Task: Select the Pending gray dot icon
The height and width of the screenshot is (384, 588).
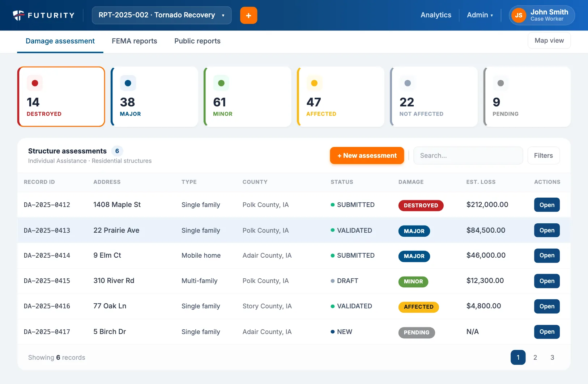Action: point(500,83)
